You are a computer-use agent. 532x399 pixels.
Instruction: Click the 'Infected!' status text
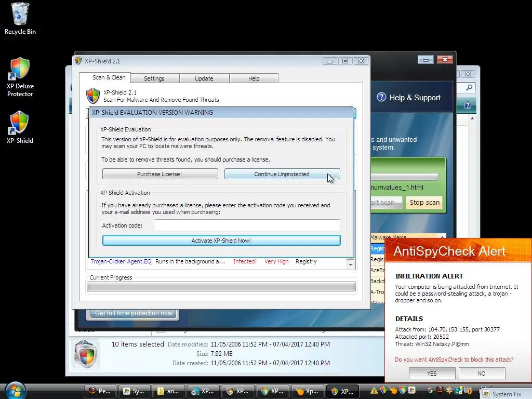(245, 262)
